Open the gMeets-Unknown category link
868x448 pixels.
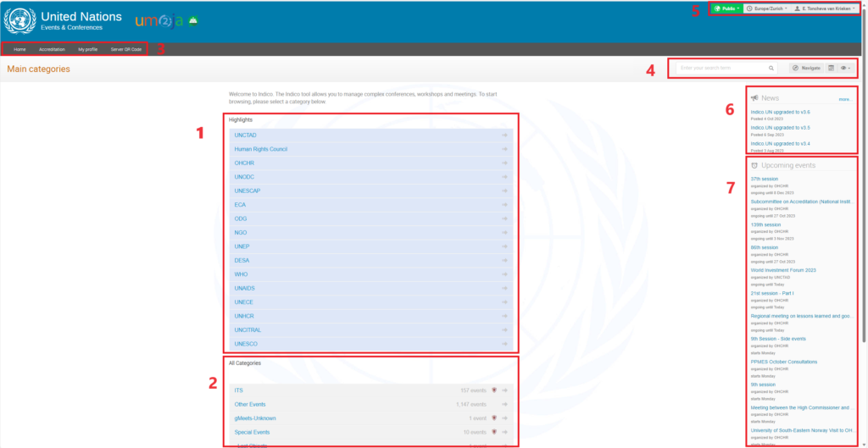click(255, 418)
